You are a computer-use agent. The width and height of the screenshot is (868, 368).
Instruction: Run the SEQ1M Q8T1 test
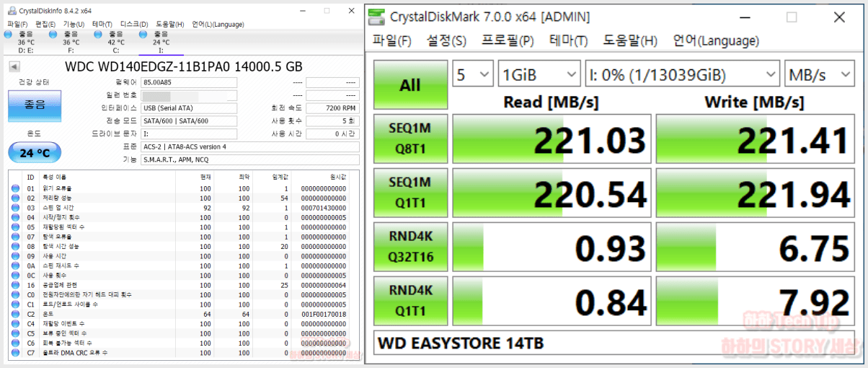click(410, 139)
